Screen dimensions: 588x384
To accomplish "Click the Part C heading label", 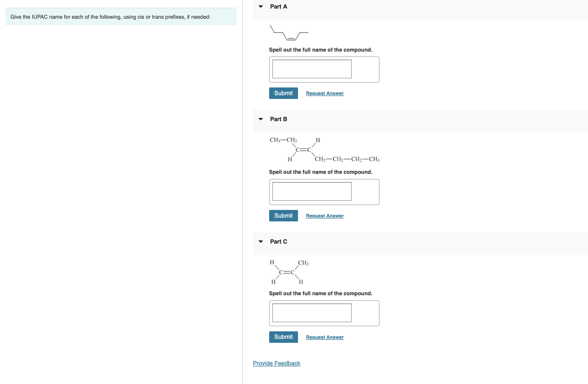I will (278, 242).
